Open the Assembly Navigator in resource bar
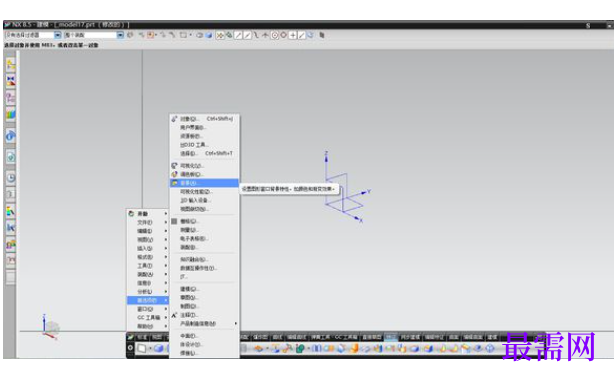The image size is (614, 378). [x=10, y=65]
